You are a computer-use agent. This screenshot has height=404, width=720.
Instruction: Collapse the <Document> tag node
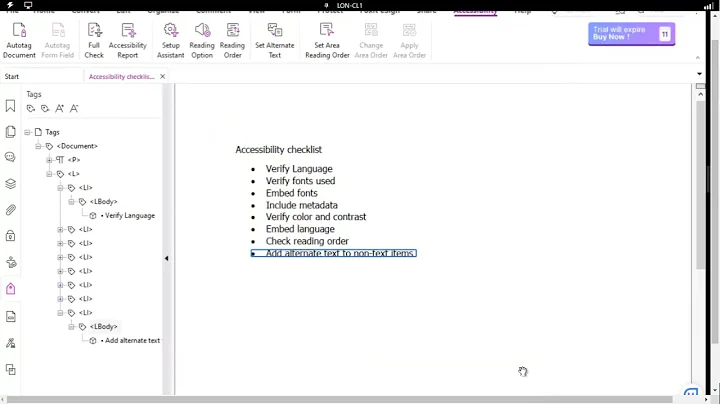pyautogui.click(x=38, y=146)
